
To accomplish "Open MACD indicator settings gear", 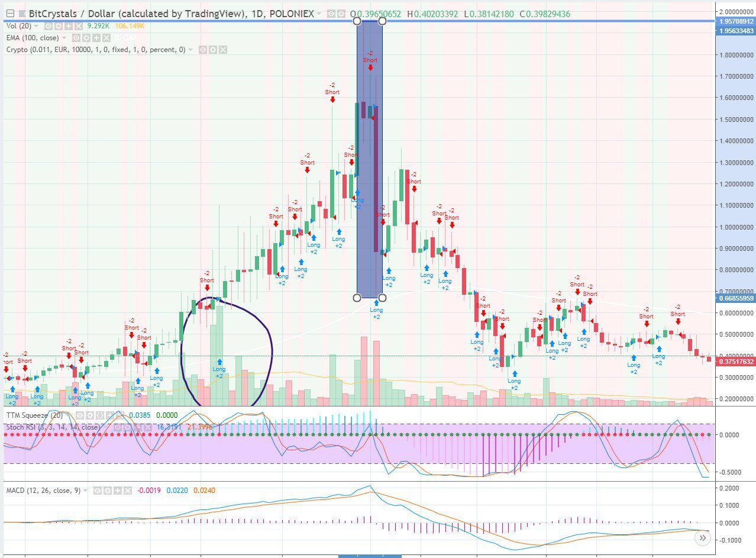I will point(108,491).
